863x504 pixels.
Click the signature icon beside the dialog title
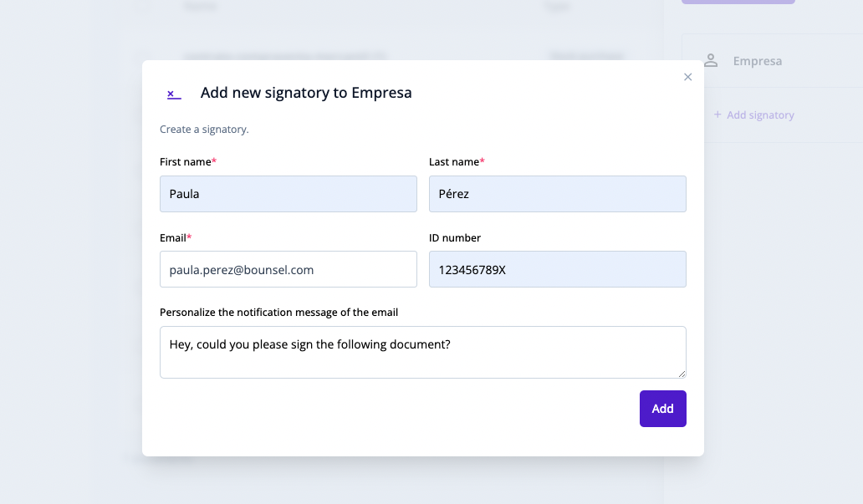click(x=173, y=94)
